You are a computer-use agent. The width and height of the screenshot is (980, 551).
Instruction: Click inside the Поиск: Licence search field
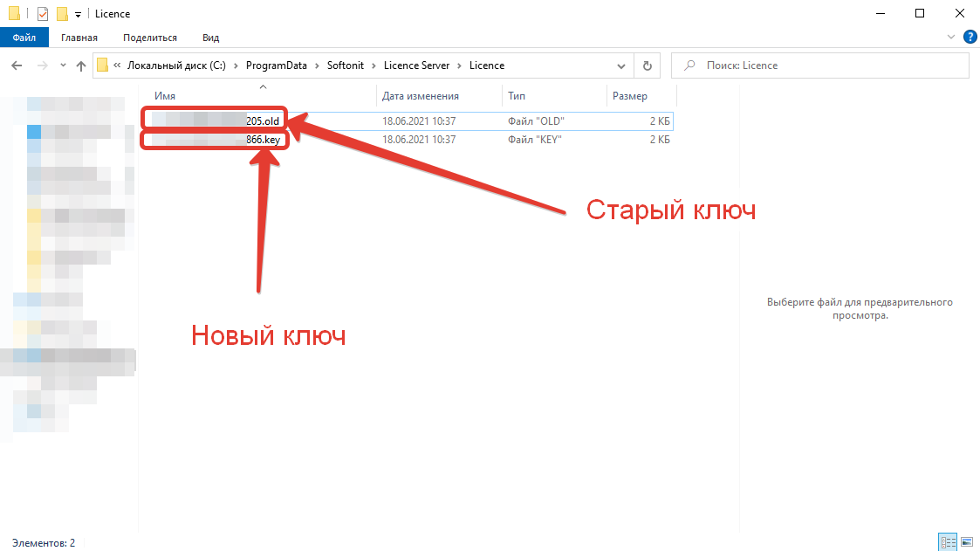(819, 65)
